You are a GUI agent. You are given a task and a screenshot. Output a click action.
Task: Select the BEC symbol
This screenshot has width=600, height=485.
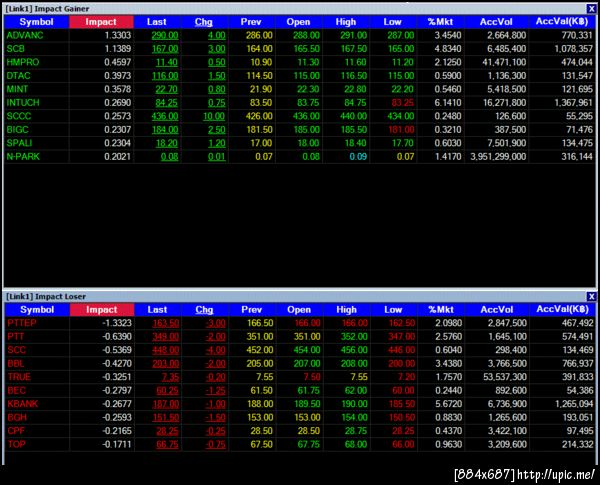(x=16, y=390)
